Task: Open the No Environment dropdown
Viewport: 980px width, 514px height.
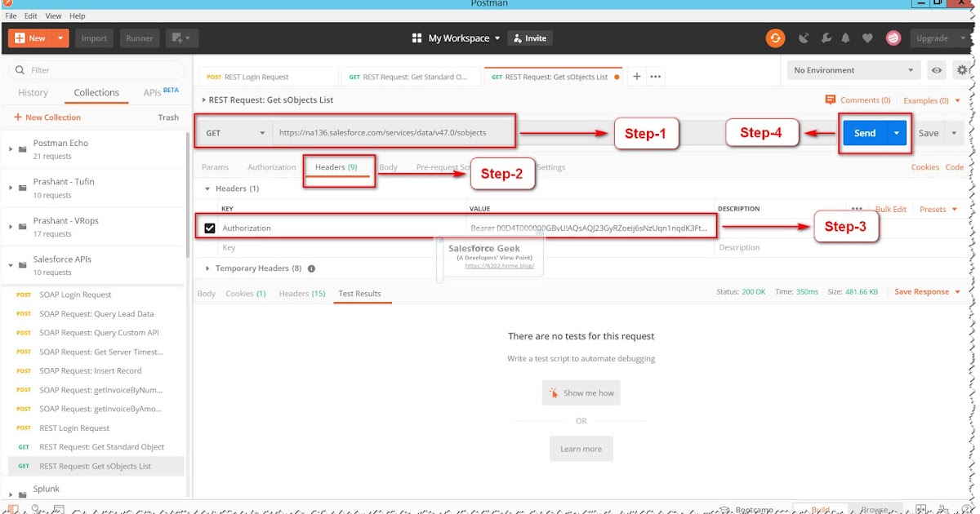Action: 854,70
